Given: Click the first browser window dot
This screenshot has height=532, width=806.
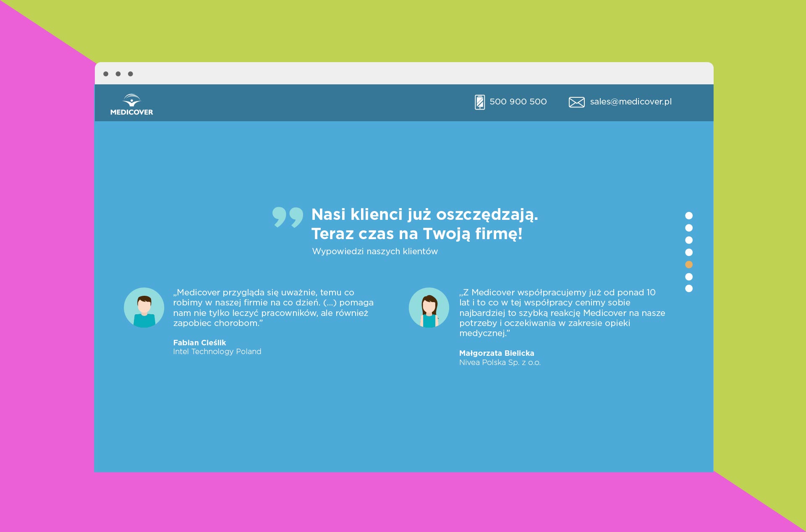Looking at the screenshot, I should (x=106, y=74).
